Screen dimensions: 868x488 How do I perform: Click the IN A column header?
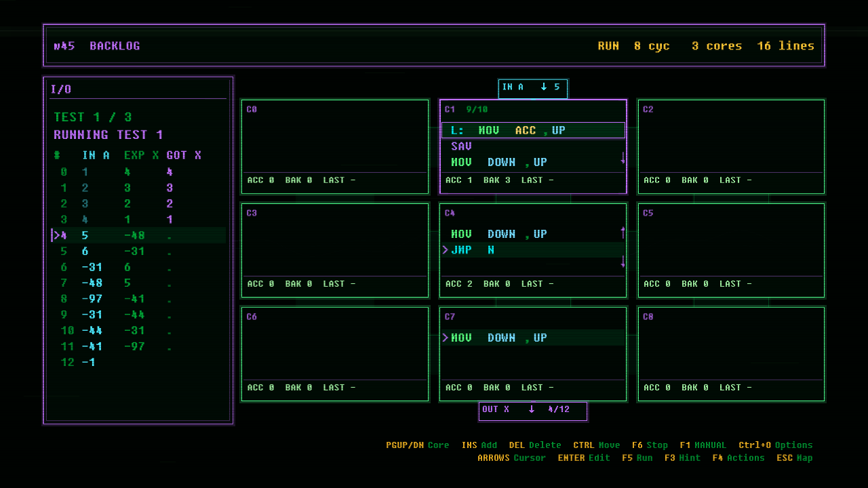[96, 155]
